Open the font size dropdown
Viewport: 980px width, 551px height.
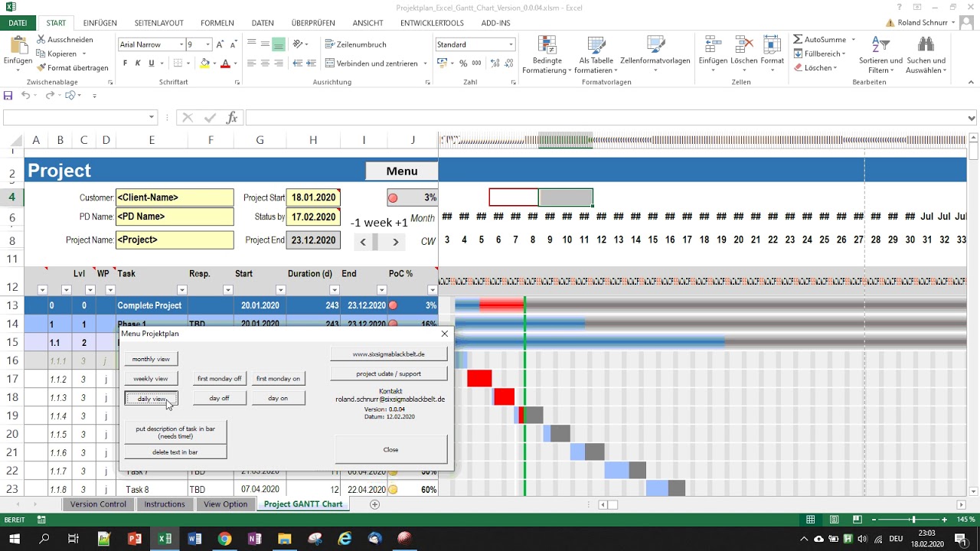[x=207, y=44]
